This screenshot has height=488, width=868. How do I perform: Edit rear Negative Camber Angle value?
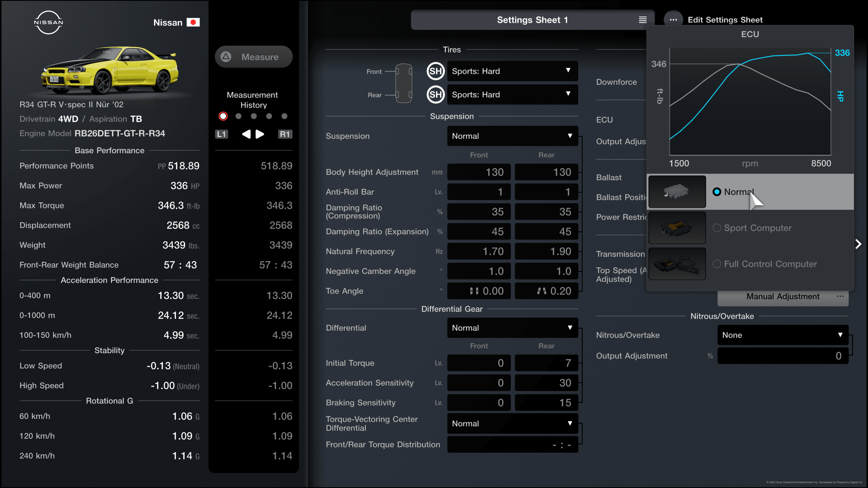click(546, 271)
